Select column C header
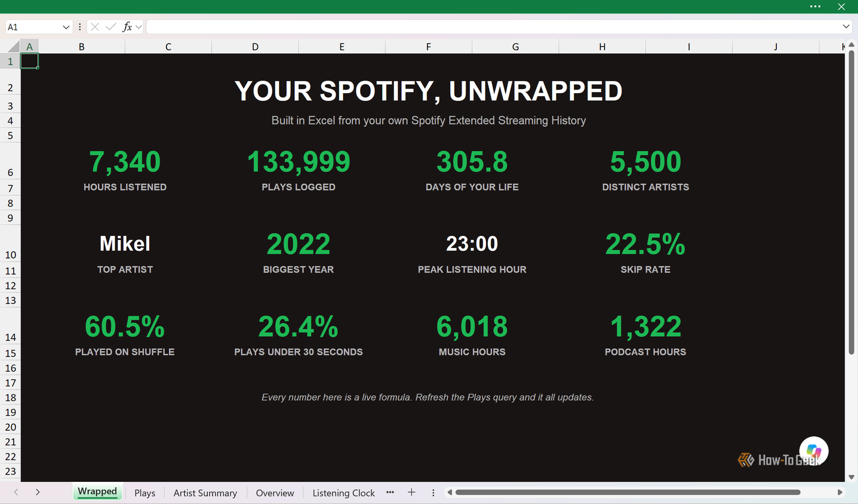The width and height of the screenshot is (858, 504). click(168, 47)
